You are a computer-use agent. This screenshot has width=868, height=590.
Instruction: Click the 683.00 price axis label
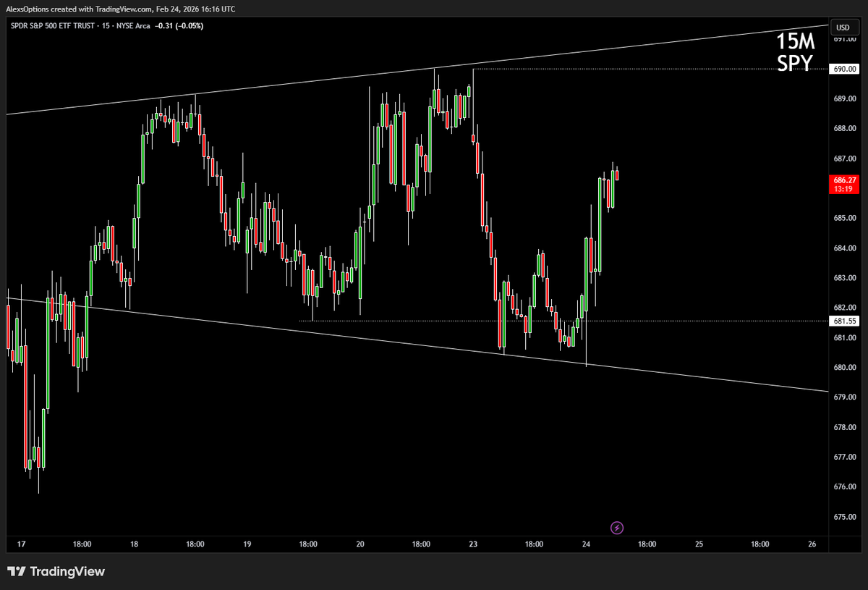coord(845,278)
